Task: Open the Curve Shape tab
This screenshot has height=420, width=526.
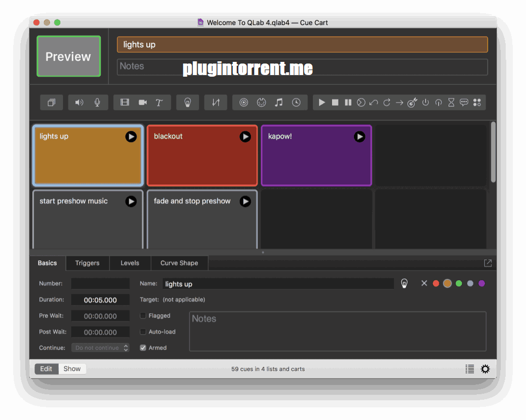Action: (x=179, y=263)
